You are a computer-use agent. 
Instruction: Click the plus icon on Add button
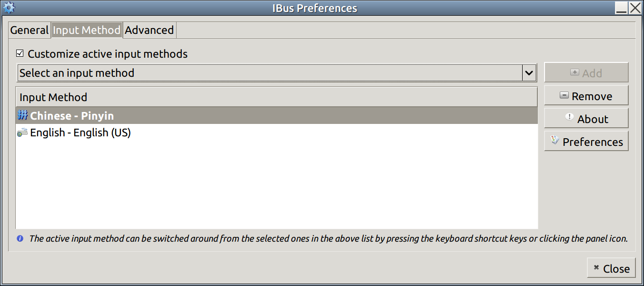point(575,72)
